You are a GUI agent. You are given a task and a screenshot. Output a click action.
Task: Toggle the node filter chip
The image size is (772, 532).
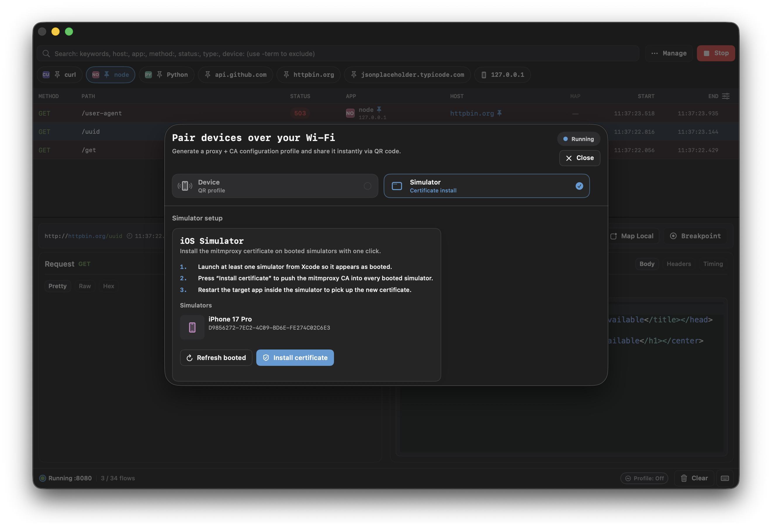click(x=110, y=75)
